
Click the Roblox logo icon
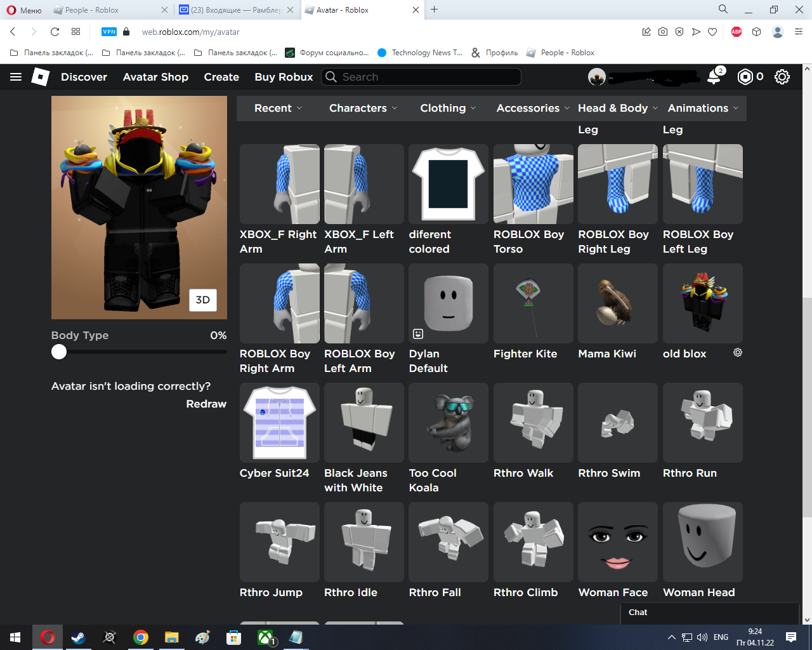point(41,77)
